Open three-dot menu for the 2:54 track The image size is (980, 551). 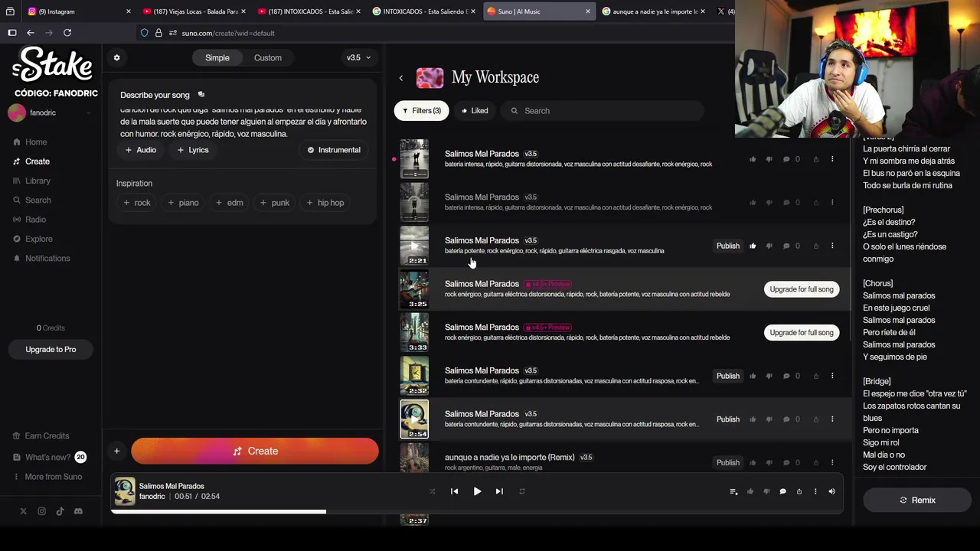tap(832, 419)
